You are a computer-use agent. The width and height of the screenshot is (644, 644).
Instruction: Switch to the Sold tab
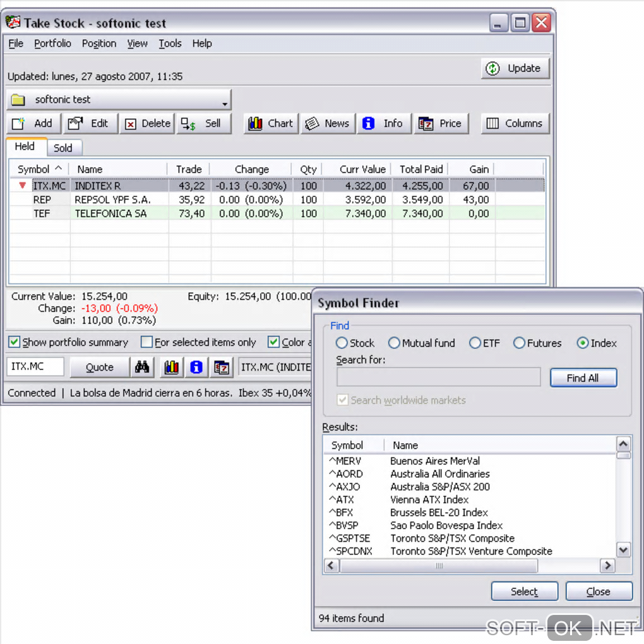[x=63, y=148]
